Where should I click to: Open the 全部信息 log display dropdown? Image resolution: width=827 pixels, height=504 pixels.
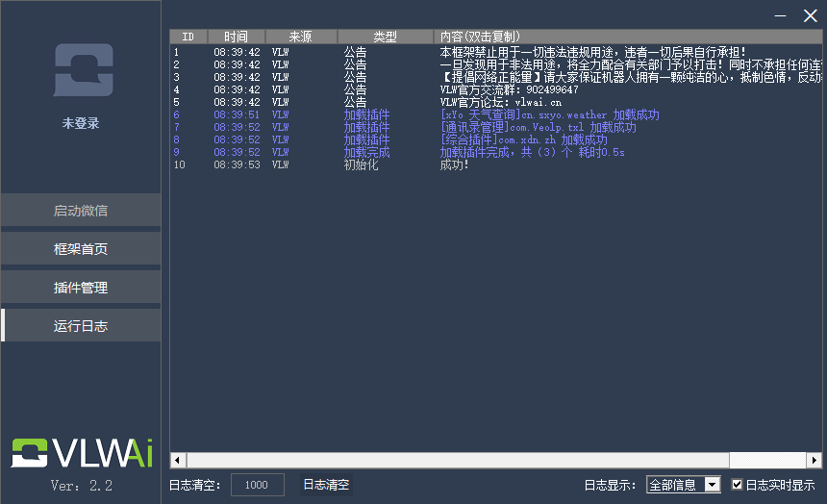point(684,485)
